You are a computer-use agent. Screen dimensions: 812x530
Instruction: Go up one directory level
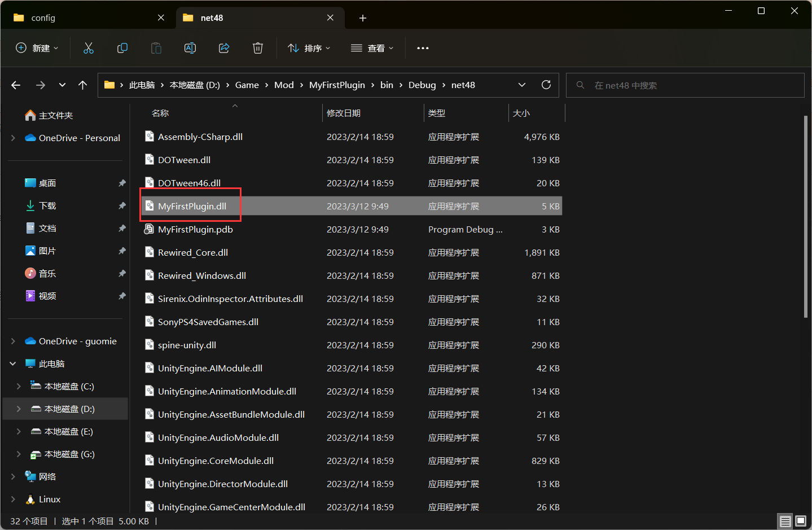click(x=83, y=85)
